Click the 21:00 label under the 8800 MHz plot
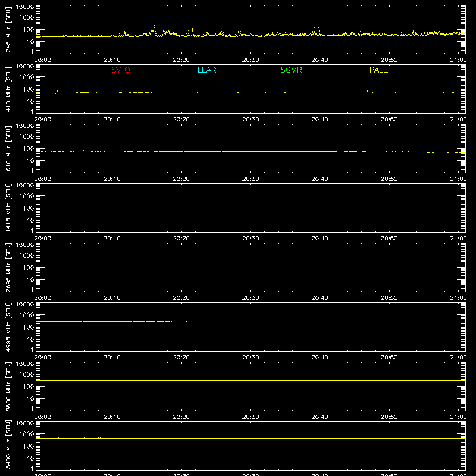Image resolution: width=476 pixels, height=476 pixels. coord(458,417)
